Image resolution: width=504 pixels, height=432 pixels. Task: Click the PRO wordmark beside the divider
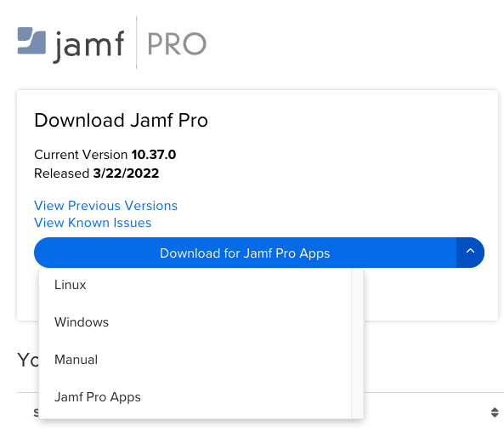[x=177, y=44]
